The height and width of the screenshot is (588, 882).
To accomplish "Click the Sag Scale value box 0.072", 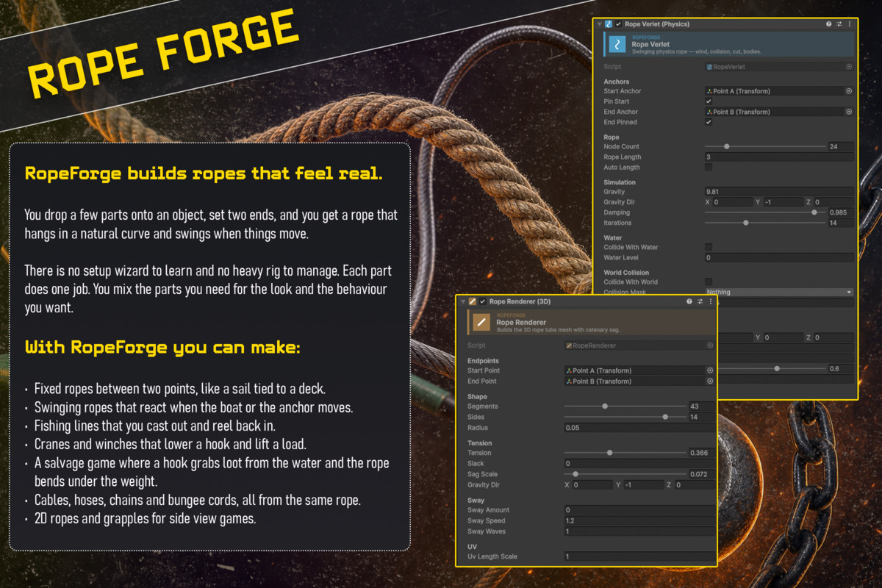I will (x=701, y=474).
